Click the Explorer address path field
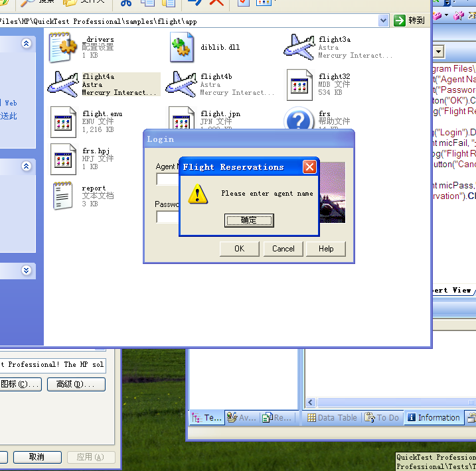The height and width of the screenshot is (471, 476). pyautogui.click(x=189, y=21)
